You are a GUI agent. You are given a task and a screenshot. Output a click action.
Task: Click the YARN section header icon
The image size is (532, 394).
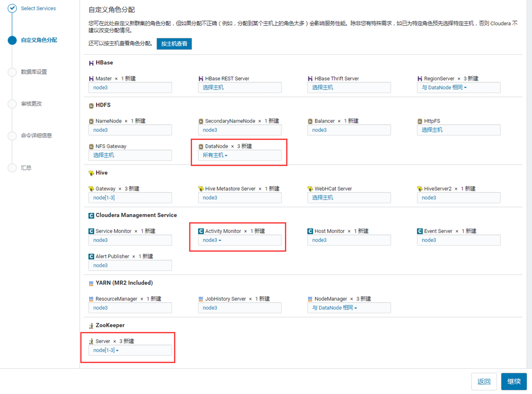91,283
